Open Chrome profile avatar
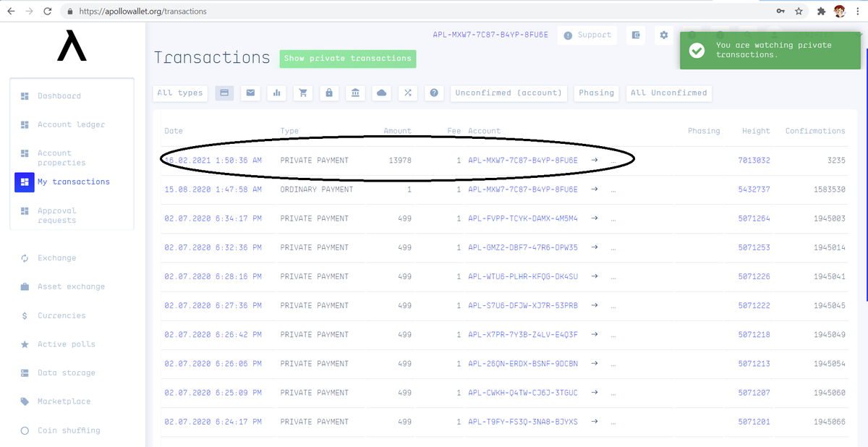The width and height of the screenshot is (868, 447). point(840,11)
